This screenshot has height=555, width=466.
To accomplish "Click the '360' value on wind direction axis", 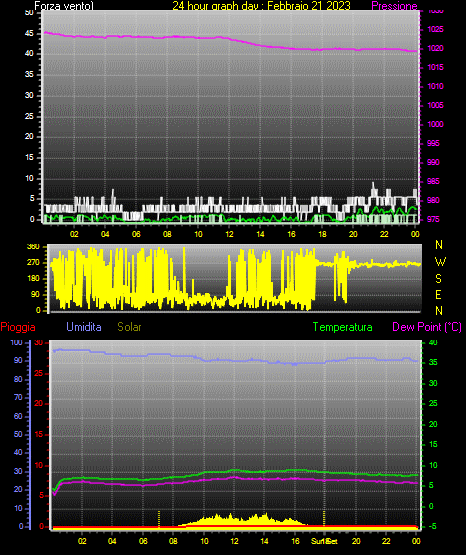I will click(33, 247).
